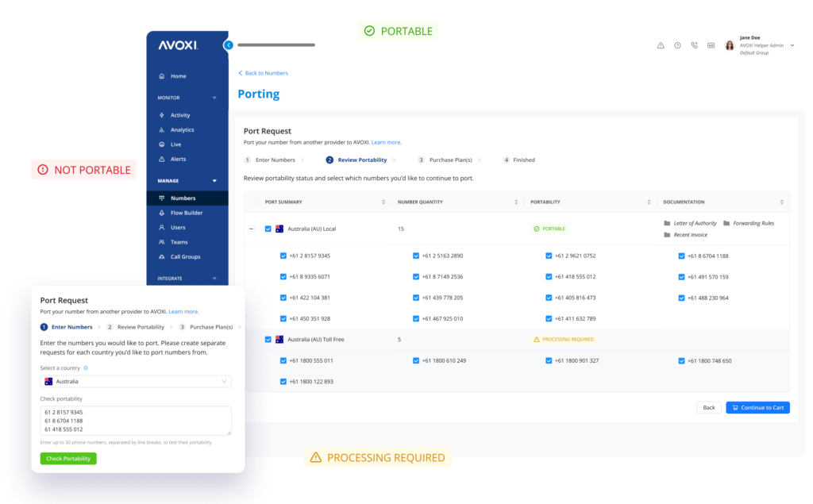Toggle checkbox for +61 2 8157 9345
This screenshot has width=813, height=504.
[283, 256]
